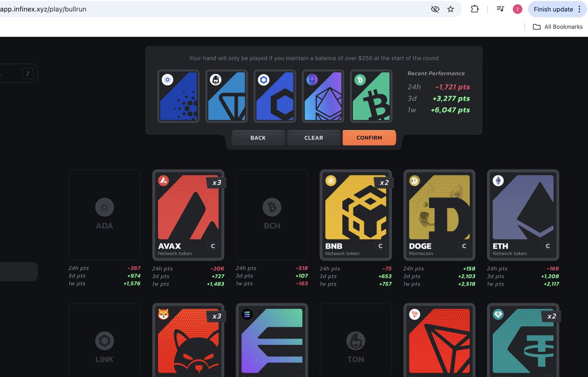The width and height of the screenshot is (588, 377).
Task: Open the browser extensions puzzle icon
Action: pos(474,9)
